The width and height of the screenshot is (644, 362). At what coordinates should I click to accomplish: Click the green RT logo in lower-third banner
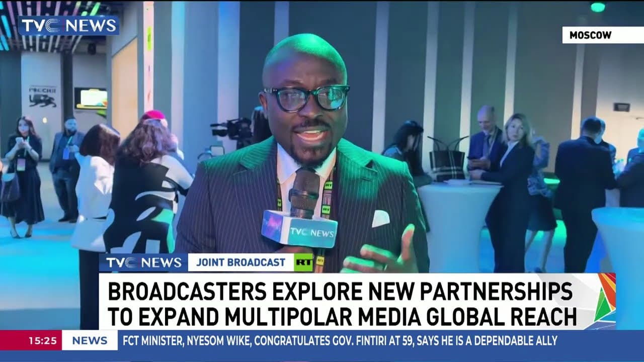303,262
